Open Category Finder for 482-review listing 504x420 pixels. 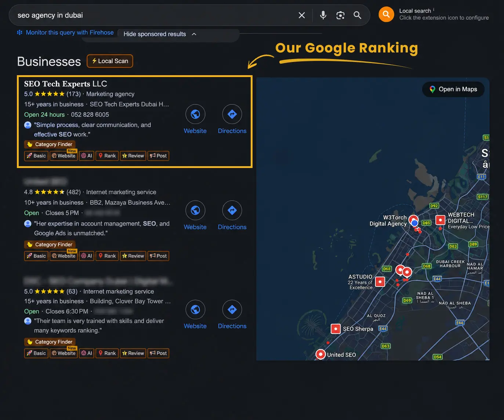pyautogui.click(x=50, y=244)
